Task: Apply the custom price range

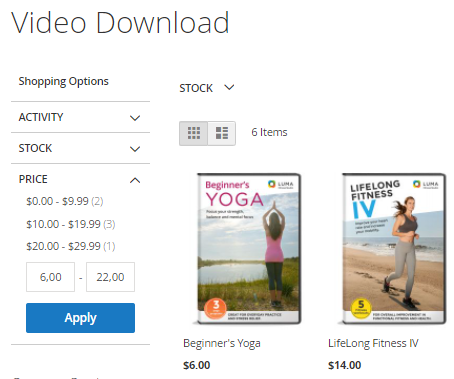Action: pos(80,318)
